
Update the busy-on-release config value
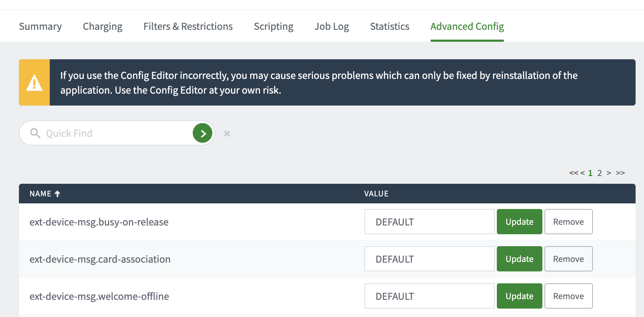(519, 222)
